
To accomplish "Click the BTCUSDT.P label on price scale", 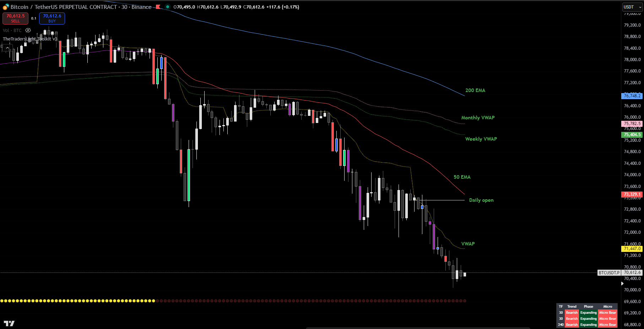I will pos(609,273).
